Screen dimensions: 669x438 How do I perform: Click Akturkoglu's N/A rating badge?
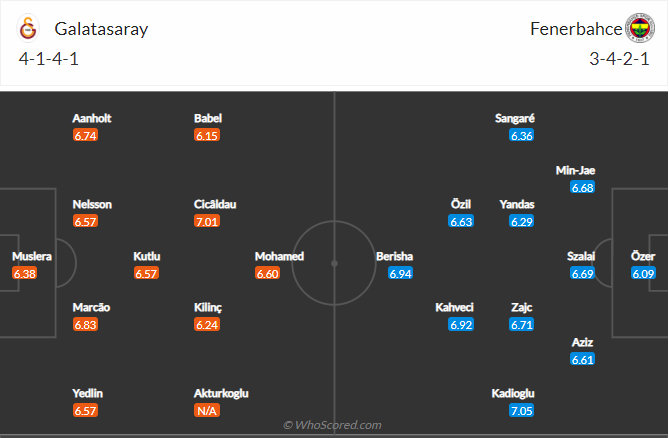207,411
